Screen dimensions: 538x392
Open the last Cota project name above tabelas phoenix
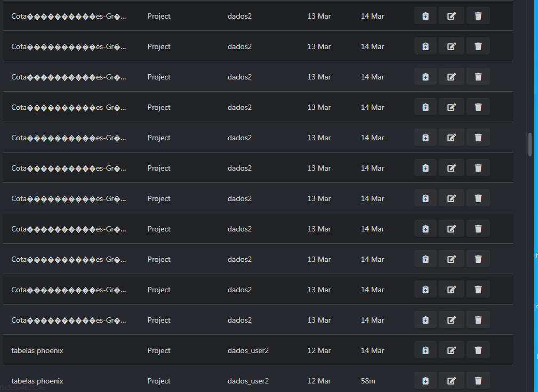click(x=68, y=320)
